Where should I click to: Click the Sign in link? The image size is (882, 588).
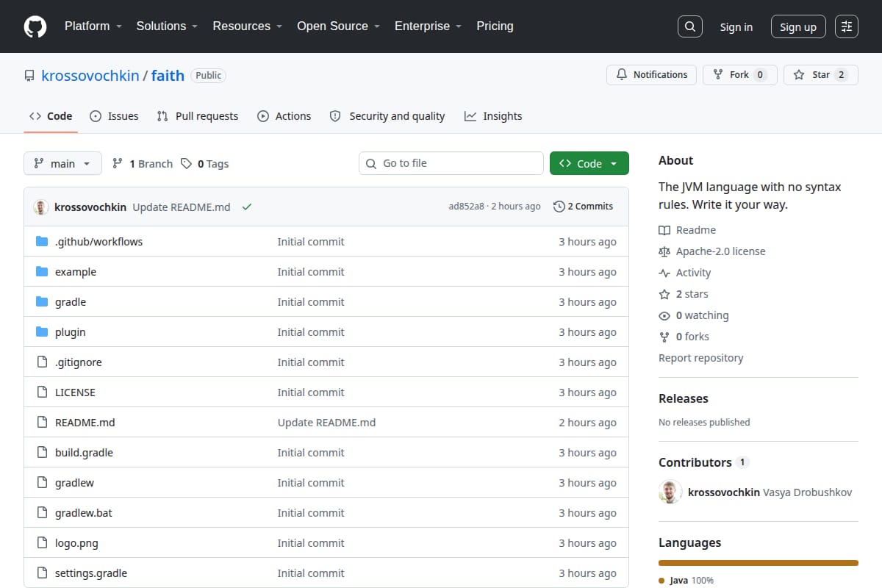(736, 27)
